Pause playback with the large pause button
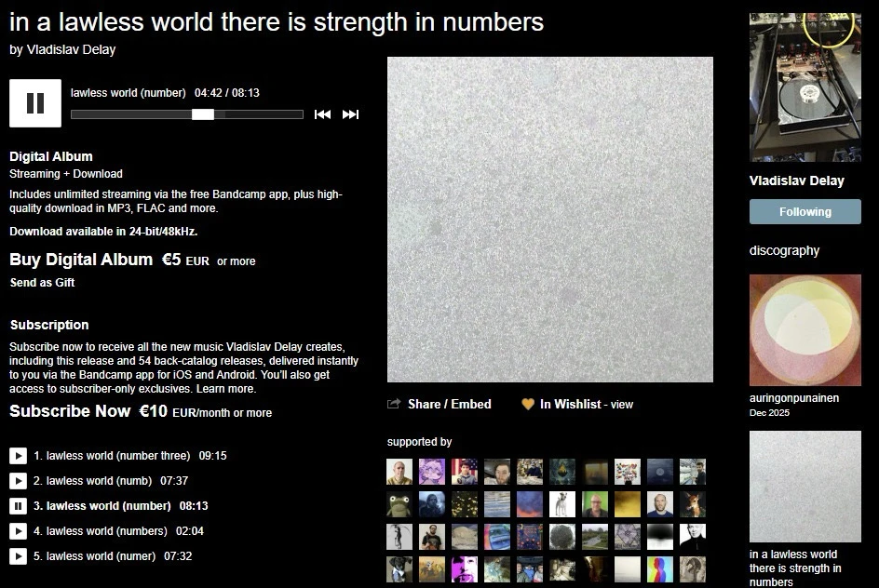Screen dimensions: 879x588 [35, 103]
